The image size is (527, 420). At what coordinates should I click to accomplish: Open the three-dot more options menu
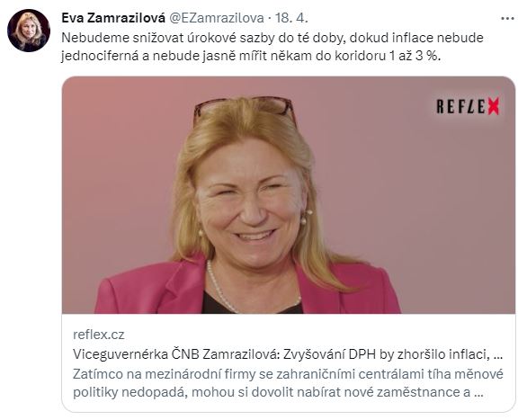tap(507, 19)
